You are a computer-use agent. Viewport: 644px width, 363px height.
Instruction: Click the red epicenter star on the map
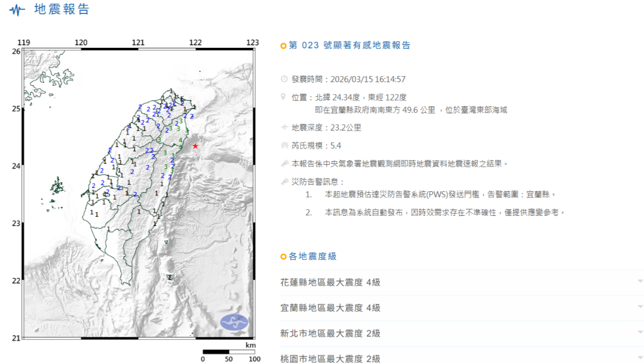[x=195, y=146]
